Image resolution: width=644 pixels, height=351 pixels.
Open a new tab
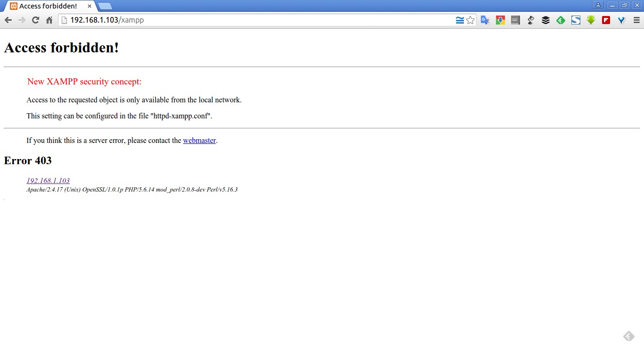105,6
